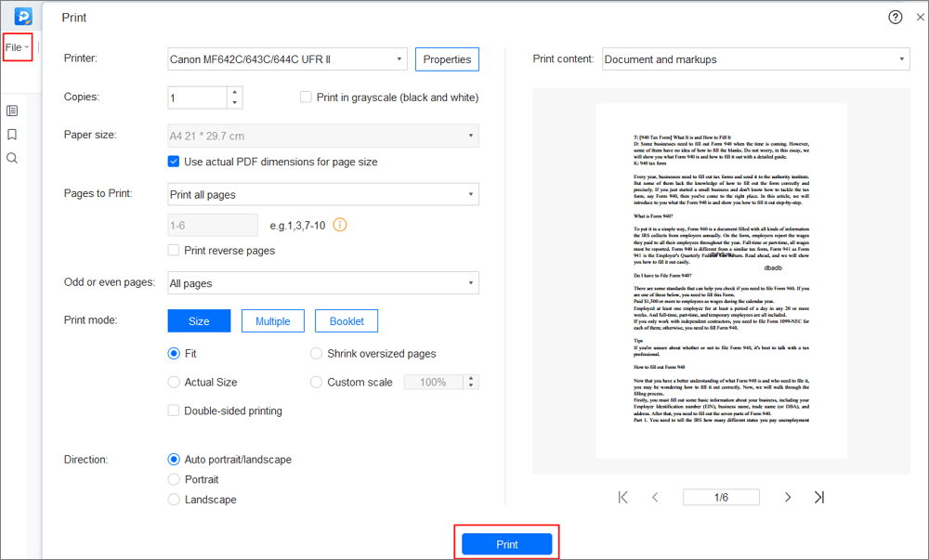Go to last preview page

[819, 497]
